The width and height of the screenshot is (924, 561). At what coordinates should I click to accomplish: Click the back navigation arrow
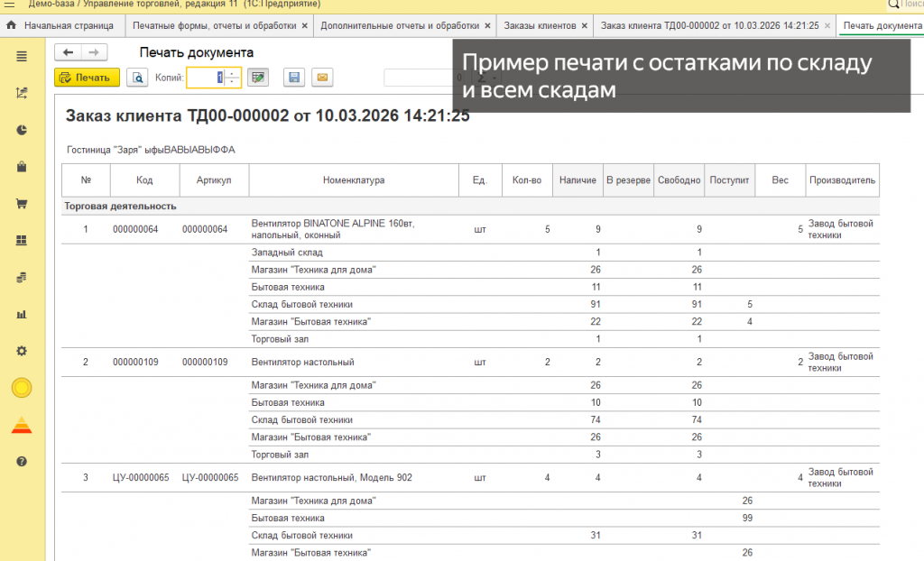click(x=68, y=52)
